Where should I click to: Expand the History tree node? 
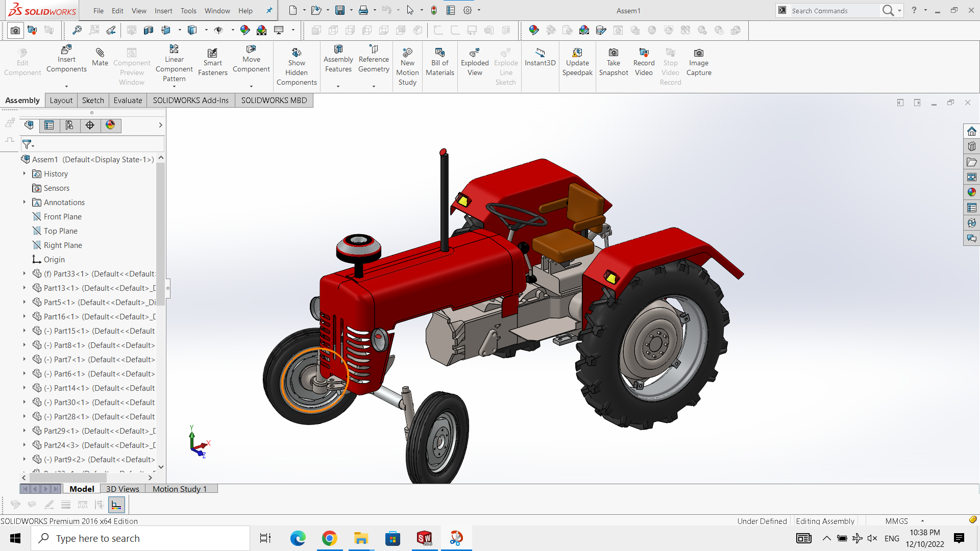(x=24, y=173)
